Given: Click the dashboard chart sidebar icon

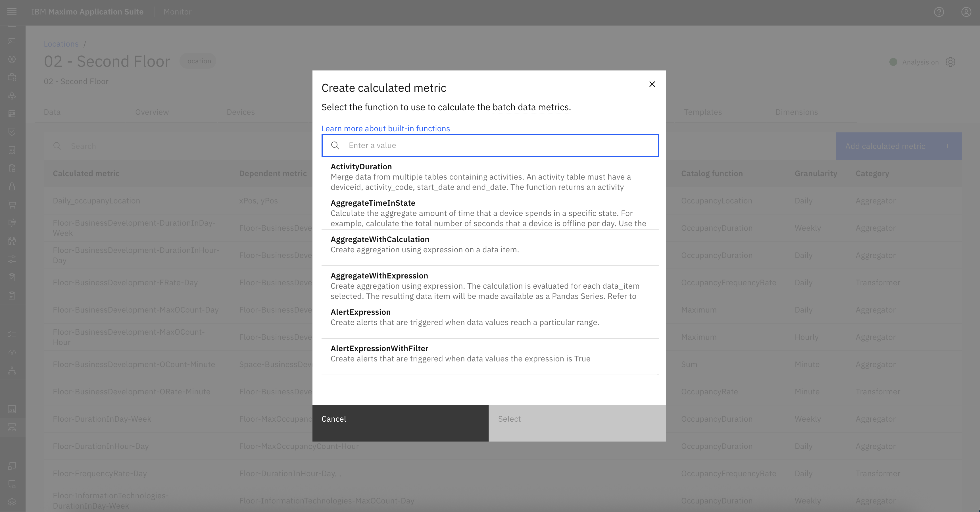Looking at the screenshot, I should tap(12, 409).
